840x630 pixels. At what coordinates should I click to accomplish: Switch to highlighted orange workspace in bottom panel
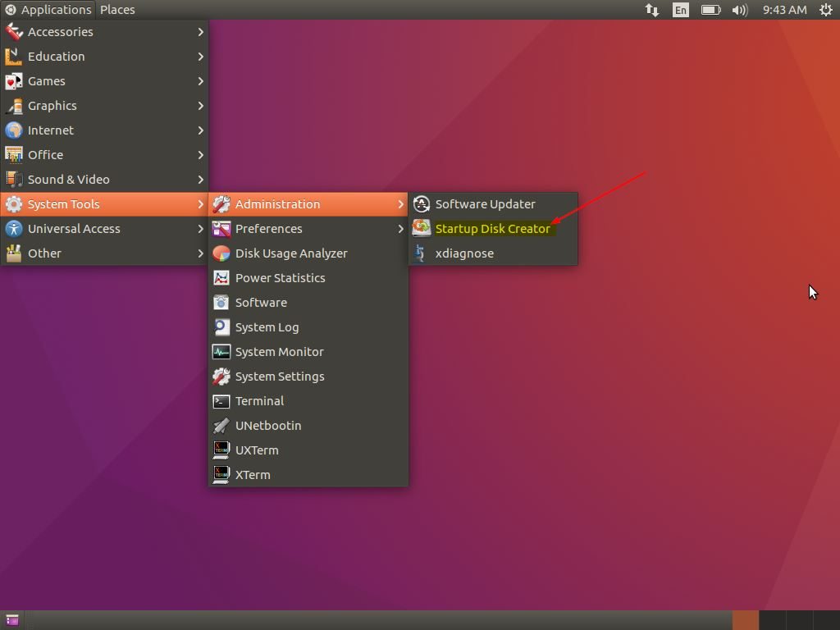point(746,620)
